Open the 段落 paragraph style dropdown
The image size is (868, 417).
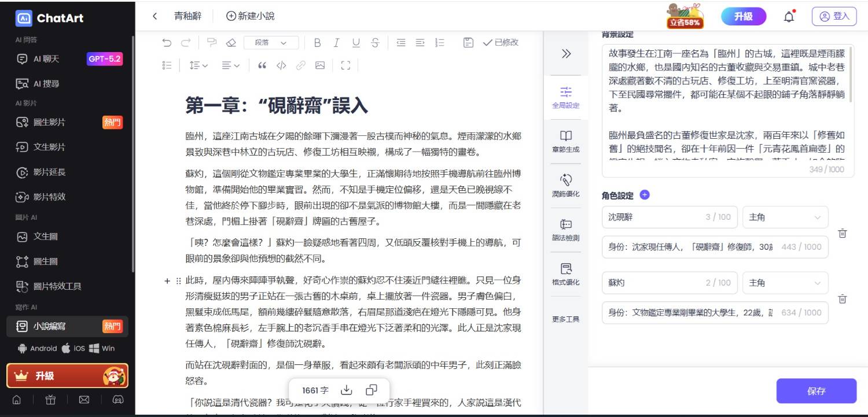coord(271,43)
